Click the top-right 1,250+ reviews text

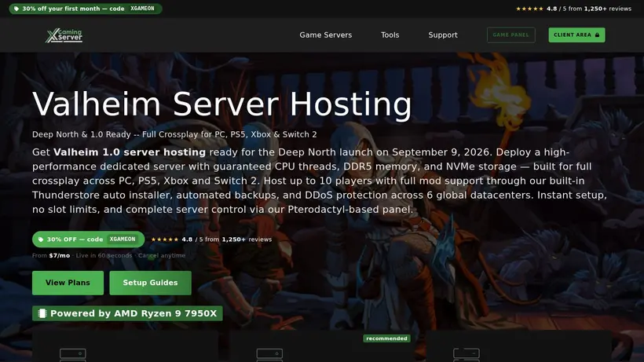pyautogui.click(x=608, y=9)
